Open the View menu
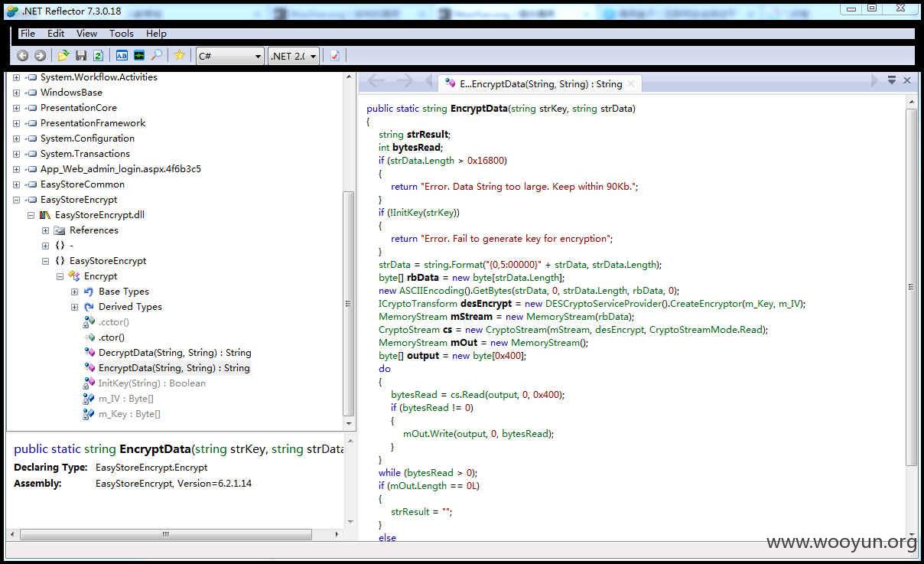The width and height of the screenshot is (924, 564). click(x=86, y=33)
